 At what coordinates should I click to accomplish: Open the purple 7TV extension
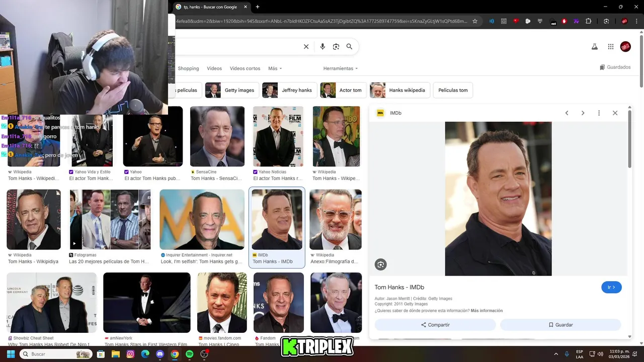pyautogui.click(x=576, y=21)
